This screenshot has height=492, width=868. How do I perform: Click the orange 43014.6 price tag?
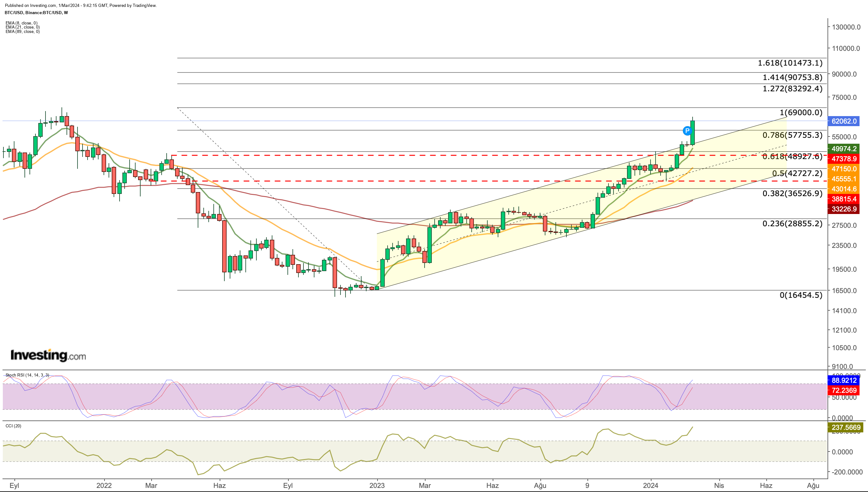click(844, 189)
